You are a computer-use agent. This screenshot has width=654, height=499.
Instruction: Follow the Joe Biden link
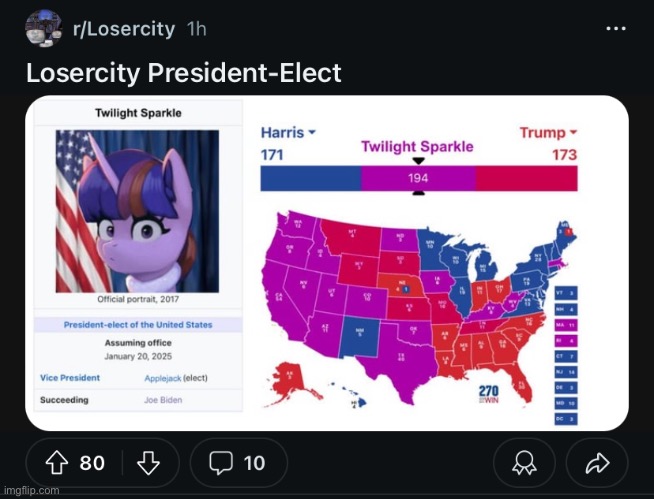pos(162,400)
